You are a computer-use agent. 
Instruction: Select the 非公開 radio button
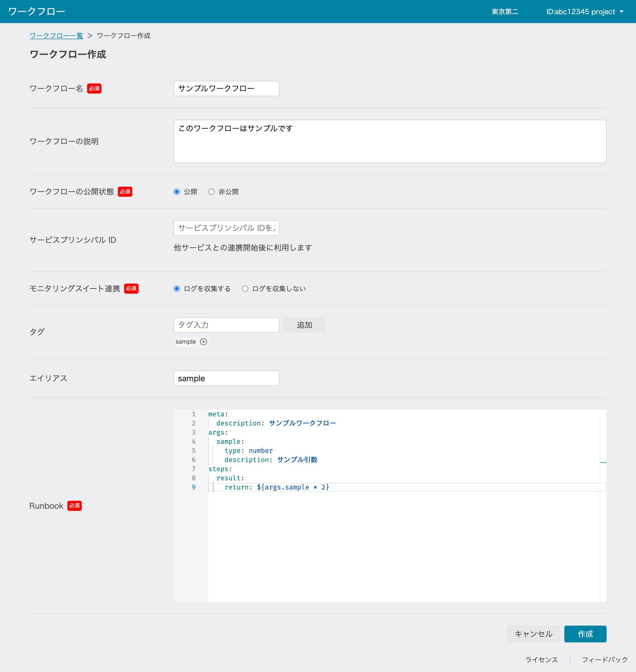tap(211, 192)
